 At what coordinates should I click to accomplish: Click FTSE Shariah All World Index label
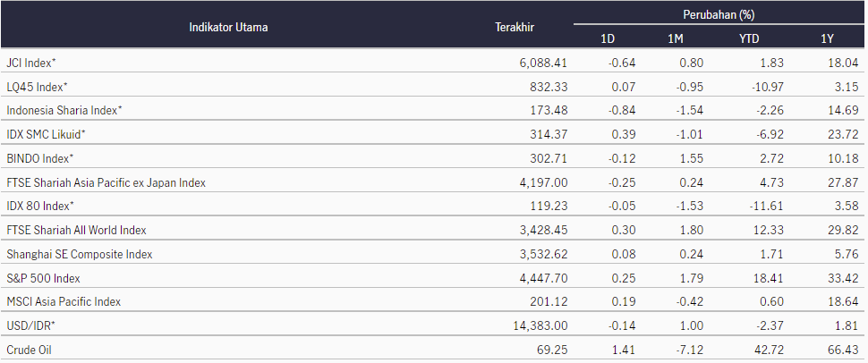pos(76,230)
